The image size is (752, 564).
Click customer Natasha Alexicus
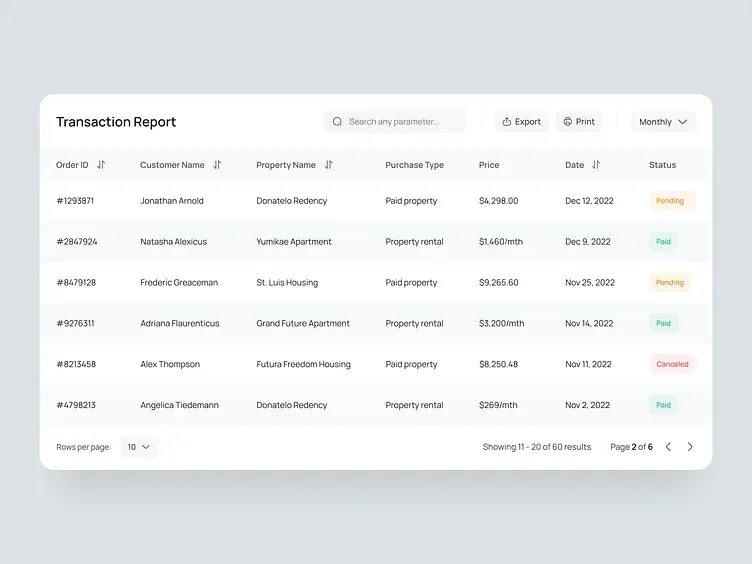pos(174,241)
